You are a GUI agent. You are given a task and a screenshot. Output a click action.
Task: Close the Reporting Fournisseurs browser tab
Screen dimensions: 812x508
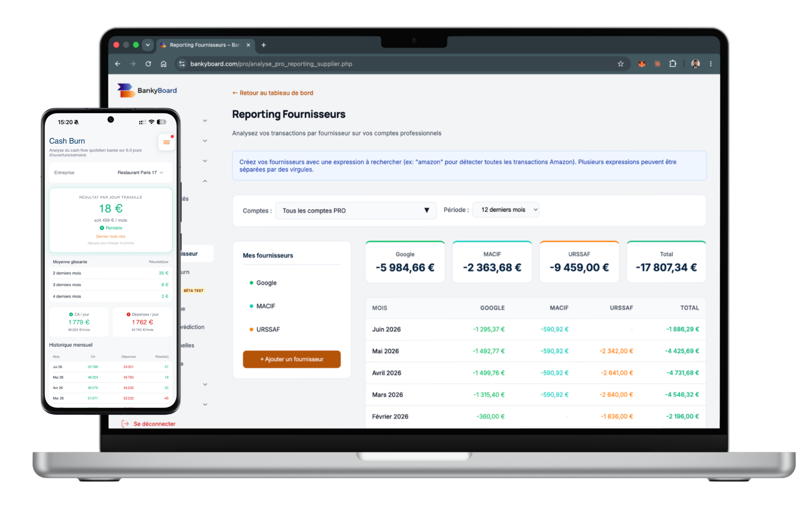tap(248, 45)
